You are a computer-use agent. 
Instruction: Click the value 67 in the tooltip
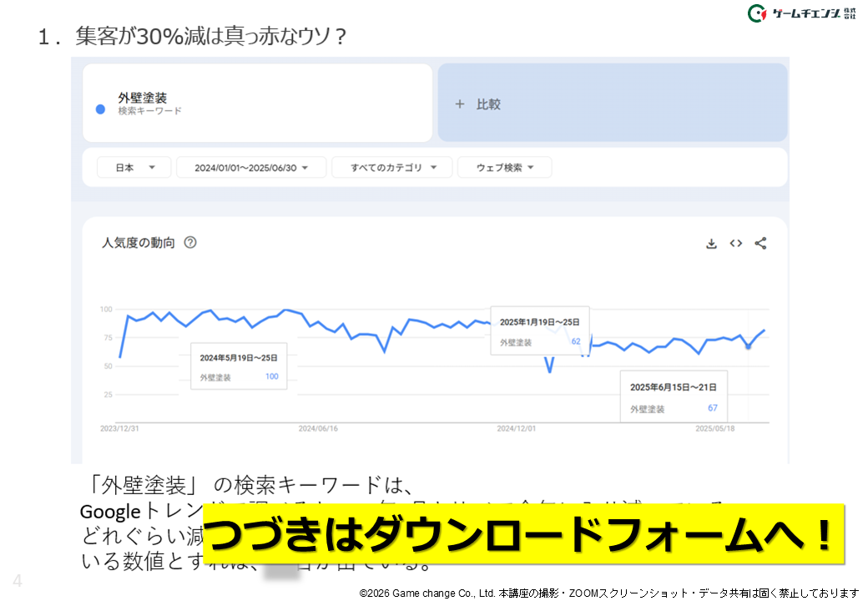coord(713,408)
